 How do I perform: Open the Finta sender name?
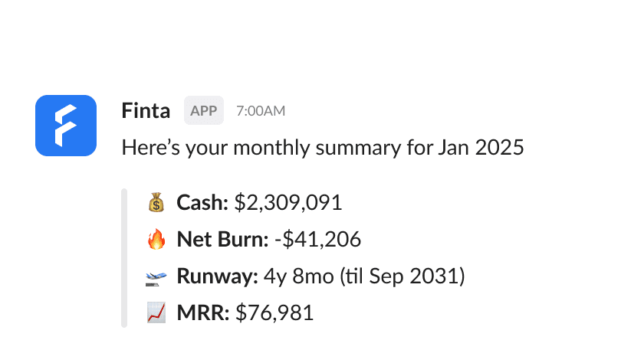[146, 111]
